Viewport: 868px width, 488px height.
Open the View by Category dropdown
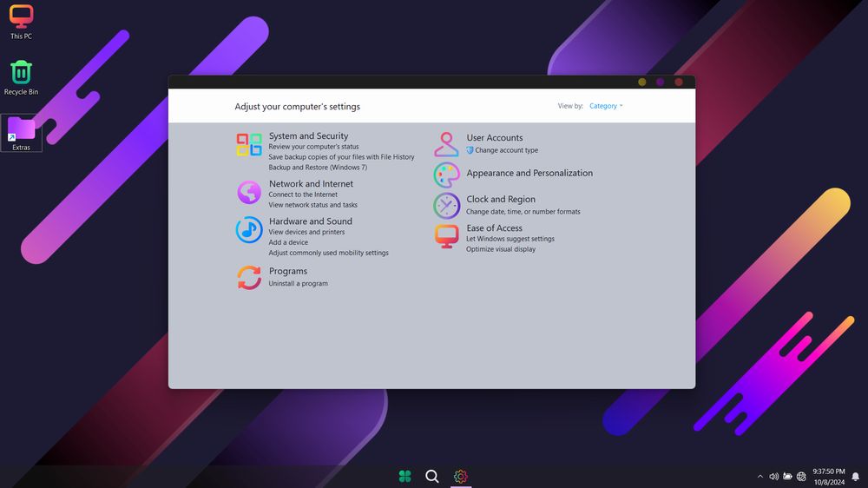coord(606,106)
